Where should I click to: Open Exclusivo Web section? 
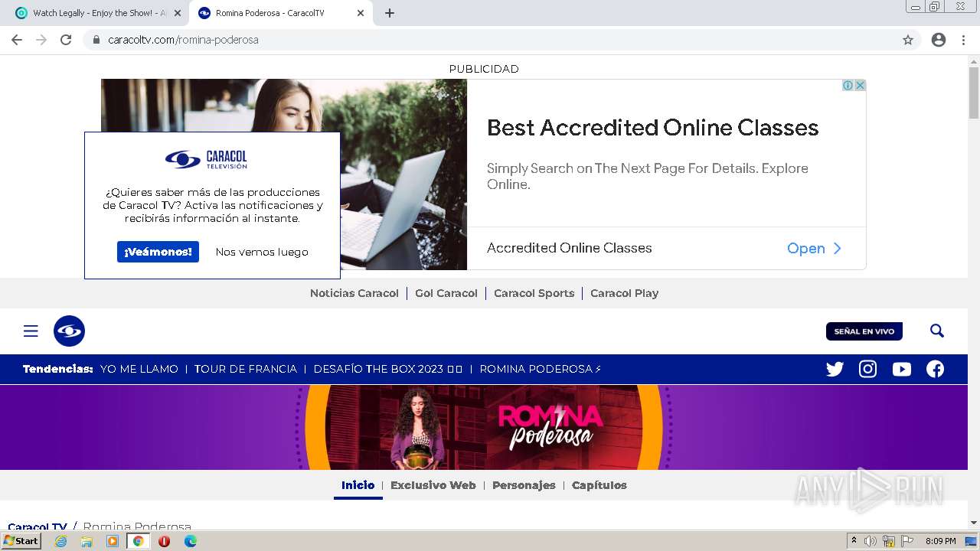[433, 485]
